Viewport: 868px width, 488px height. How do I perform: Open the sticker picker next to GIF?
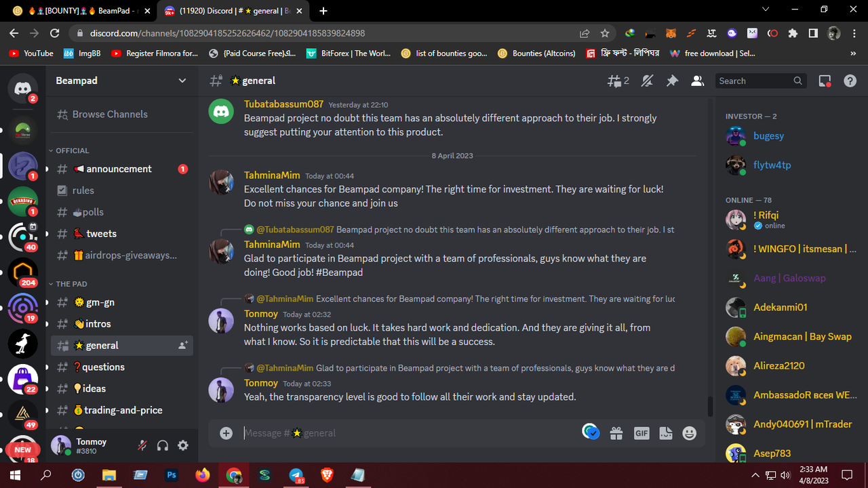point(665,432)
